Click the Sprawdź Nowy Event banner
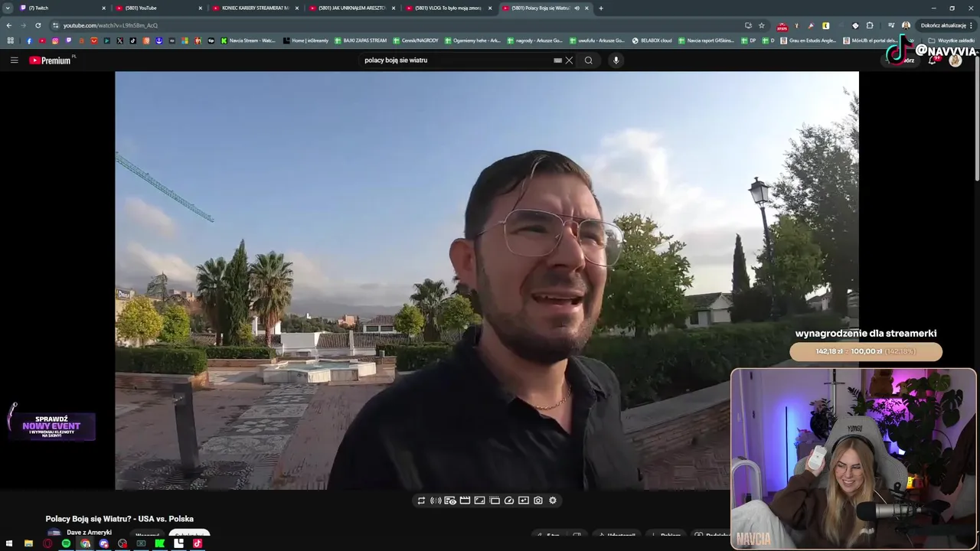This screenshot has width=980, height=551. click(52, 425)
